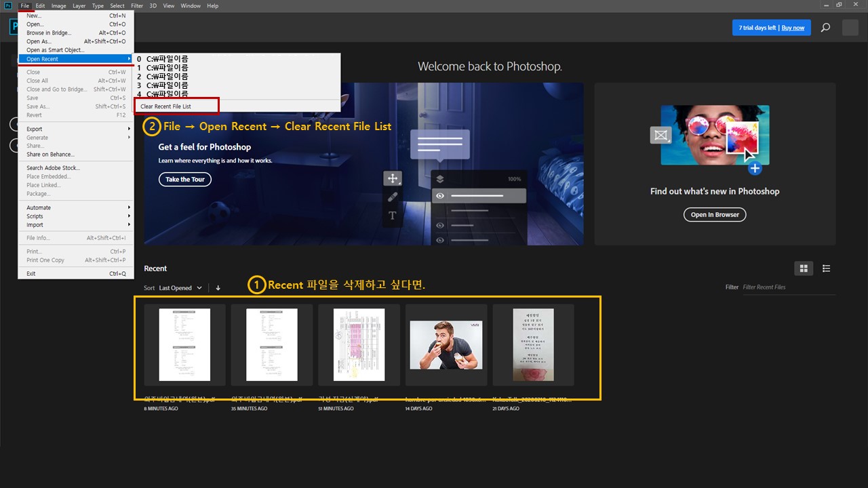868x488 pixels.
Task: Click the 21 DAYS AGO label
Action: pyautogui.click(x=506, y=409)
